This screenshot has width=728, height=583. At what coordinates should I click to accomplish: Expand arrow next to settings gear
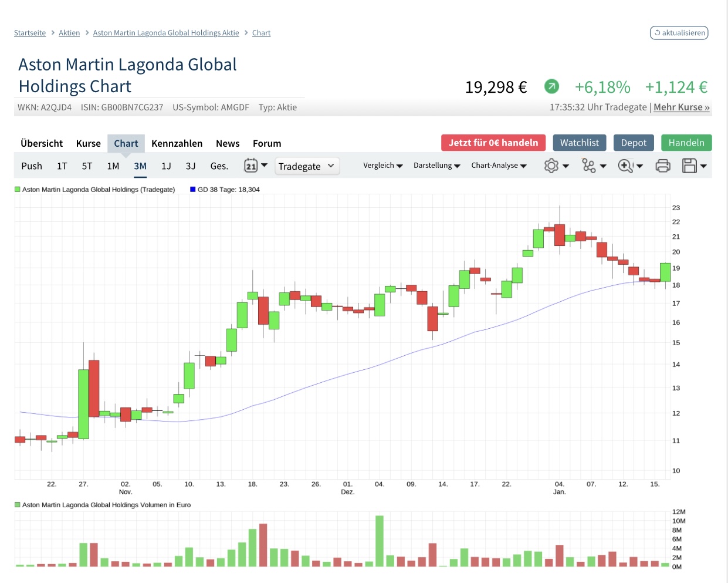pyautogui.click(x=566, y=166)
